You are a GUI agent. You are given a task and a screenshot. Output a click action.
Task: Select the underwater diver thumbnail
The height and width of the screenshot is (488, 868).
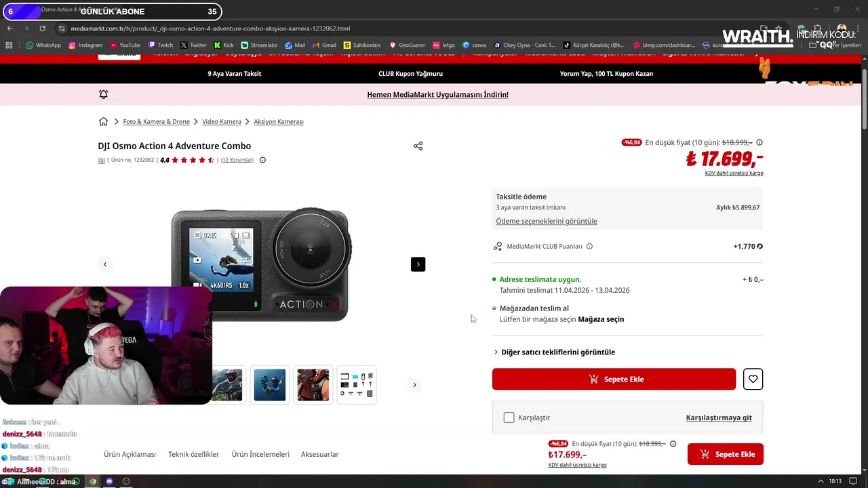(x=270, y=385)
